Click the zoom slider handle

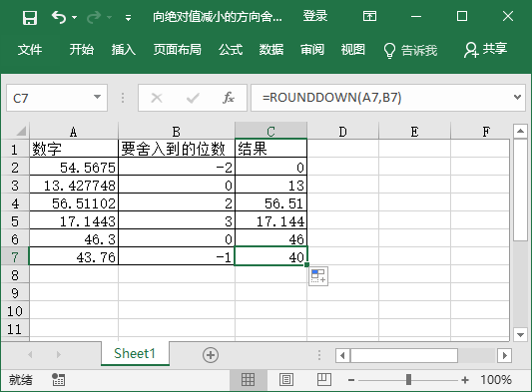tap(408, 379)
